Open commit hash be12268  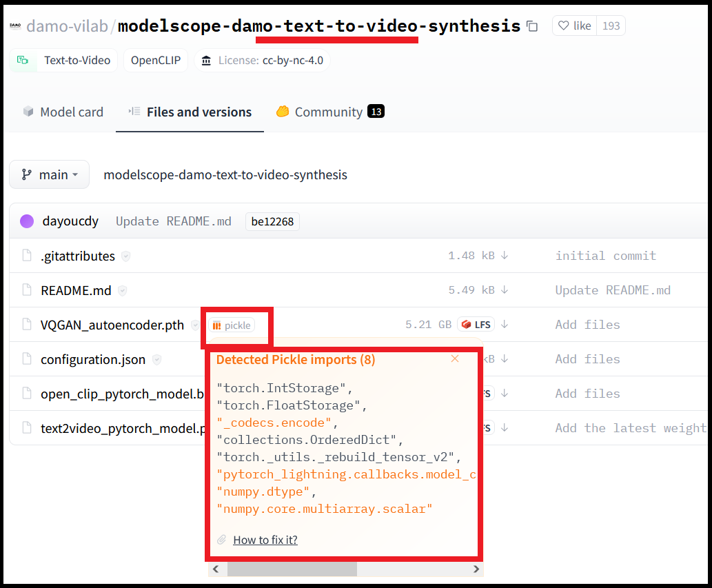click(x=272, y=221)
